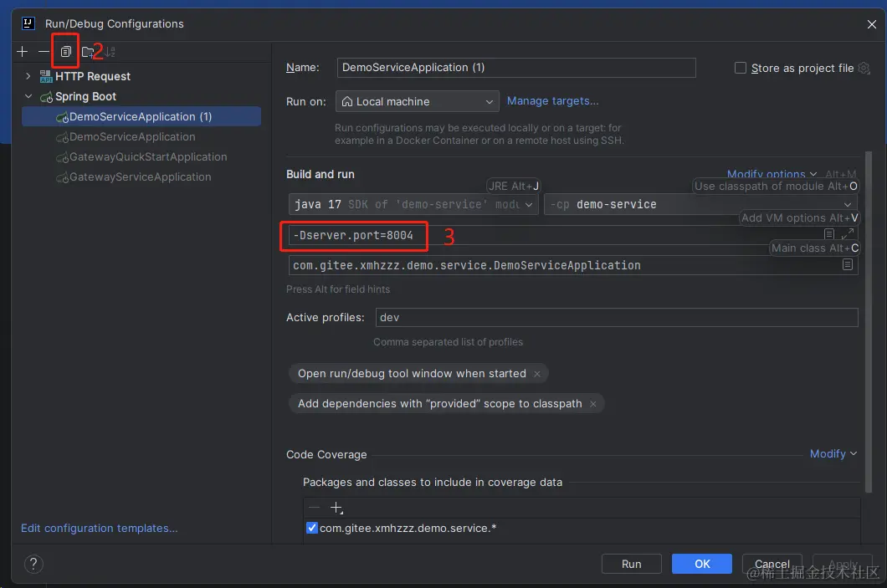Image resolution: width=887 pixels, height=588 pixels.
Task: Add a coverage package or class
Action: click(x=336, y=508)
